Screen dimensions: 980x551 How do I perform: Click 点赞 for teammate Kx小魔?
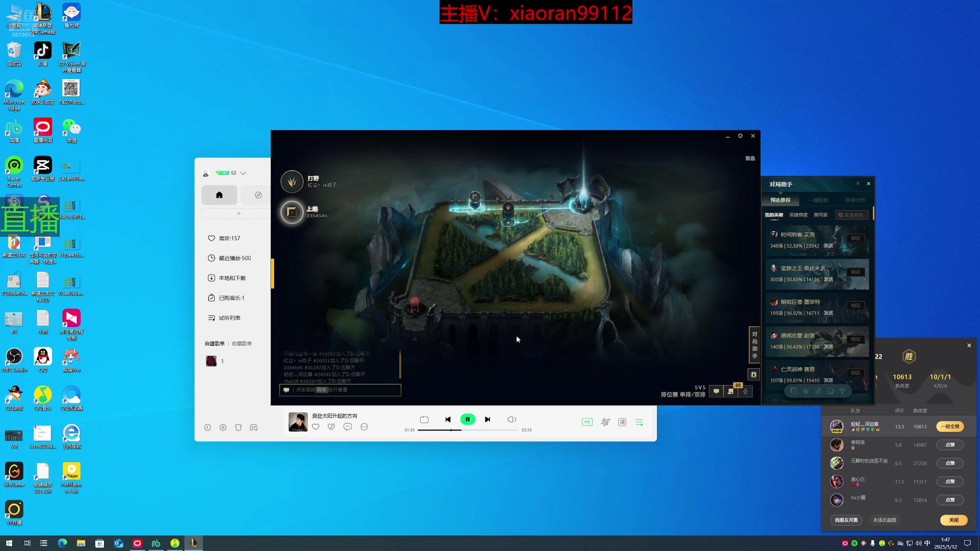pyautogui.click(x=950, y=500)
